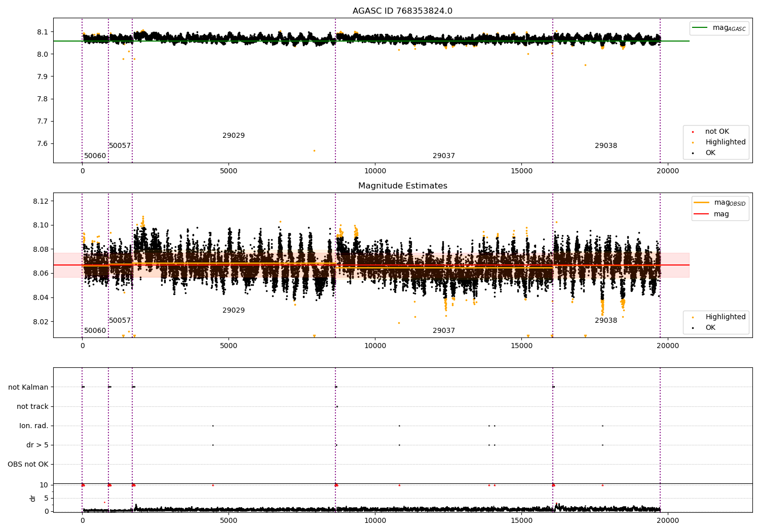Screen dimensions: 760x532
Task: Click OBSID label 50060 in the top plot
Action: pos(95,156)
